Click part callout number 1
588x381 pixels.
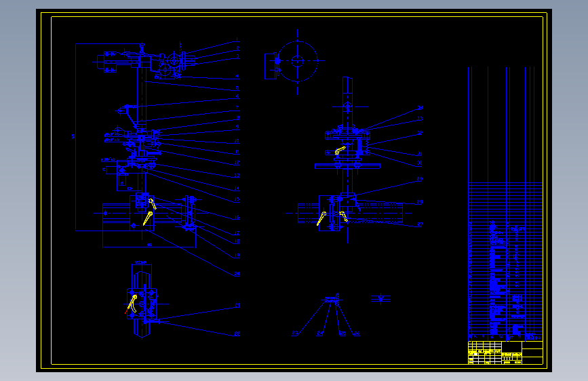pos(237,39)
